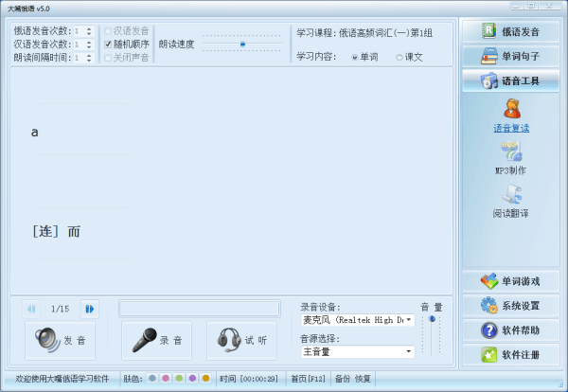The image size is (568, 392).
Task: Click the 发音 pronounce speaker button
Action: [61, 340]
